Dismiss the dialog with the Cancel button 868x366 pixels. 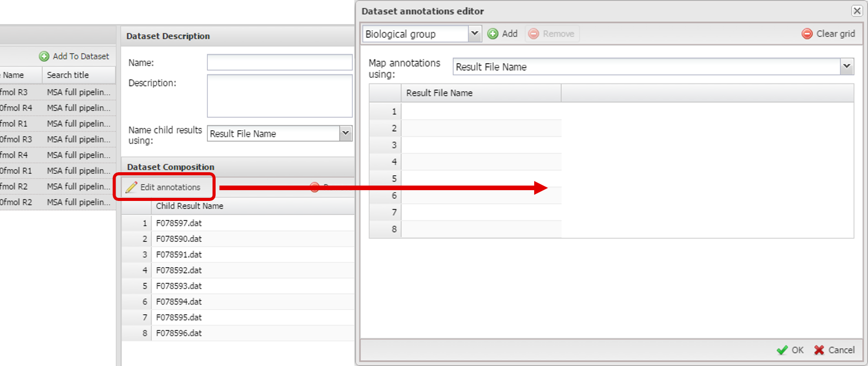point(834,350)
